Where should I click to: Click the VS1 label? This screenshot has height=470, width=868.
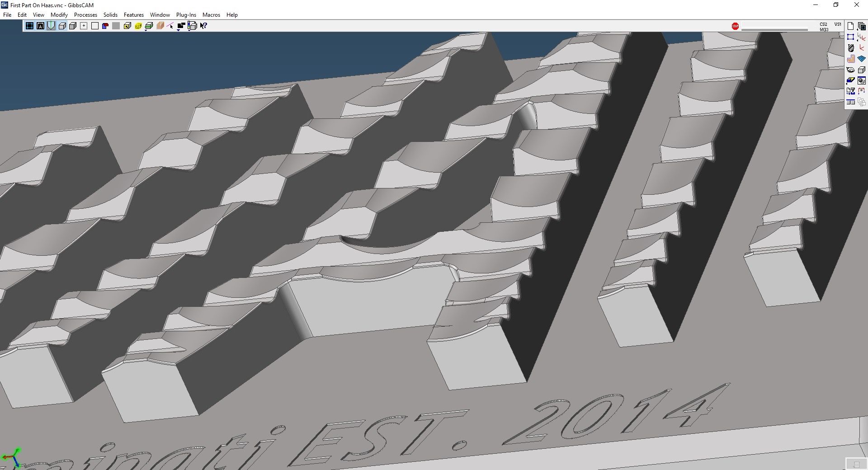point(838,24)
